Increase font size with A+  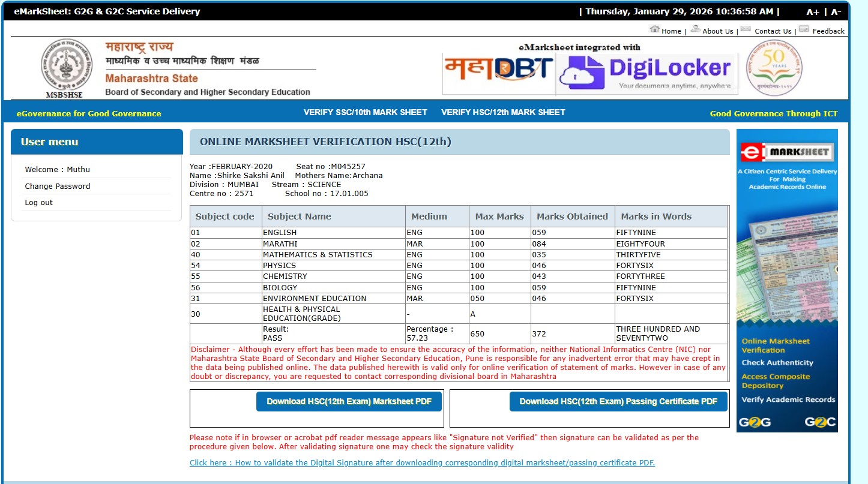[813, 12]
